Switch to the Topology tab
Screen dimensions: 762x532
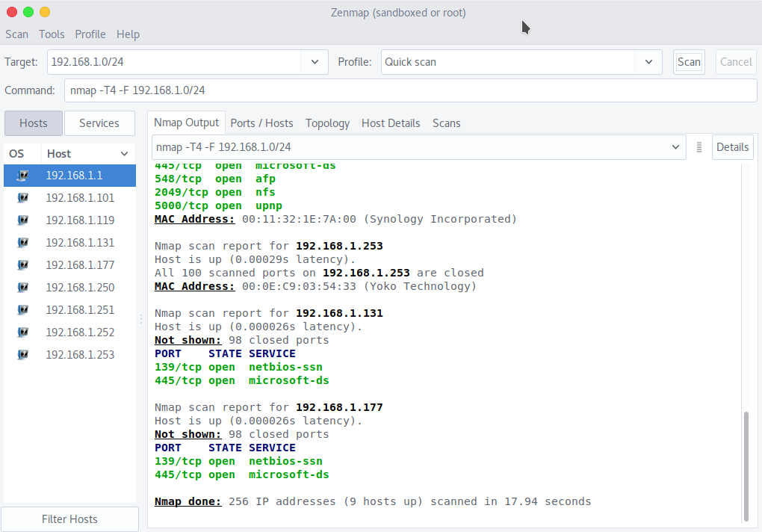tap(327, 123)
